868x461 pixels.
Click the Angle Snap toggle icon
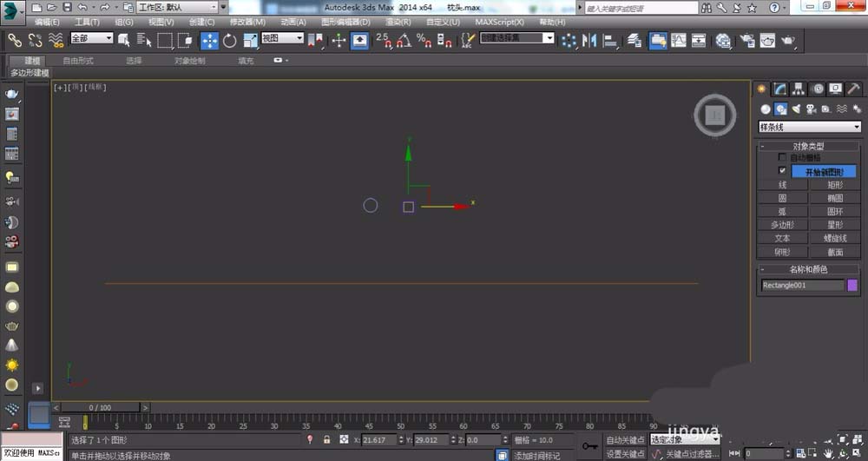coord(404,40)
